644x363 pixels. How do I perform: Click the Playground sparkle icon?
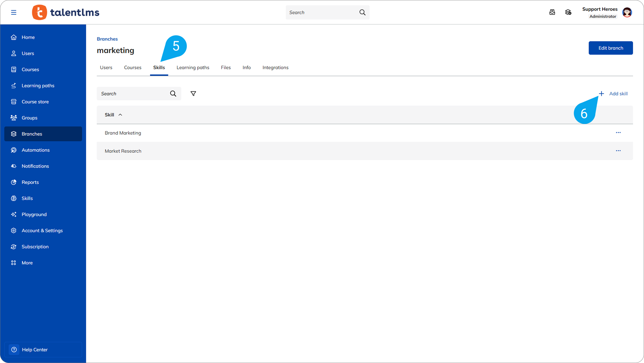pyautogui.click(x=14, y=215)
